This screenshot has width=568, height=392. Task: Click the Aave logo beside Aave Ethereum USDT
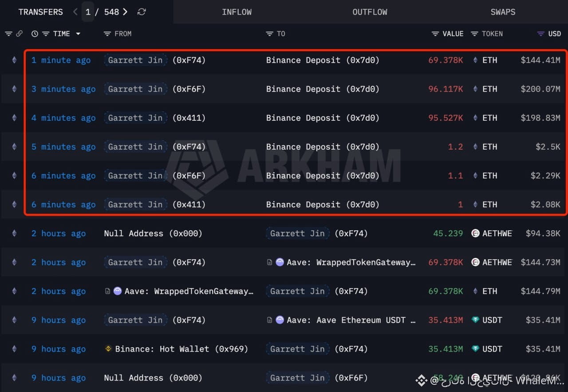point(280,320)
